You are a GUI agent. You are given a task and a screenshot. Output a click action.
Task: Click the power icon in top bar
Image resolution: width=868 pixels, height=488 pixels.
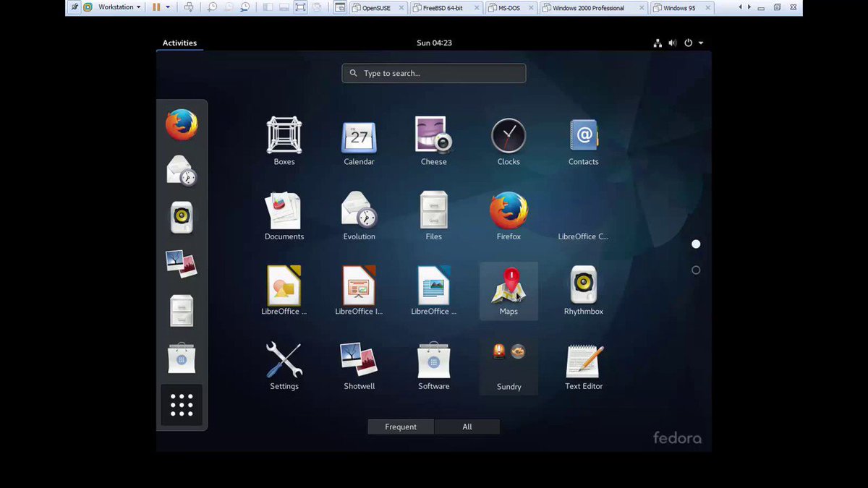(688, 43)
